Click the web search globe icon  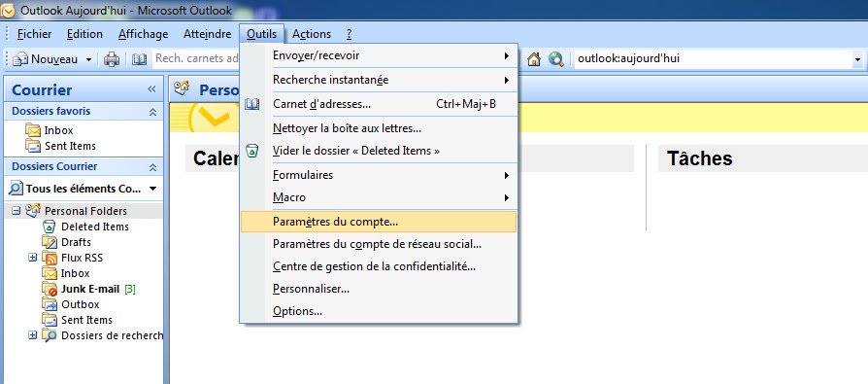[x=555, y=58]
